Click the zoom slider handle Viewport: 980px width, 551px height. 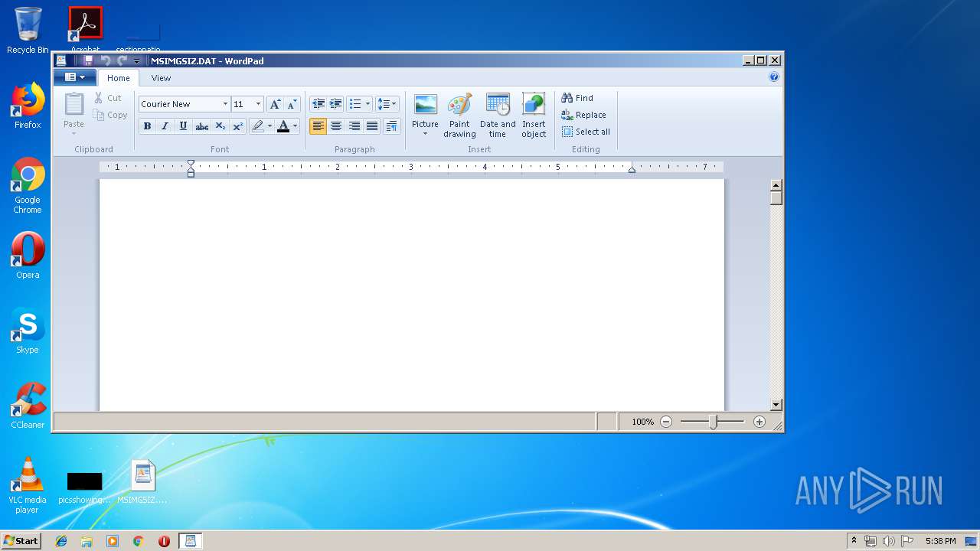coord(713,422)
